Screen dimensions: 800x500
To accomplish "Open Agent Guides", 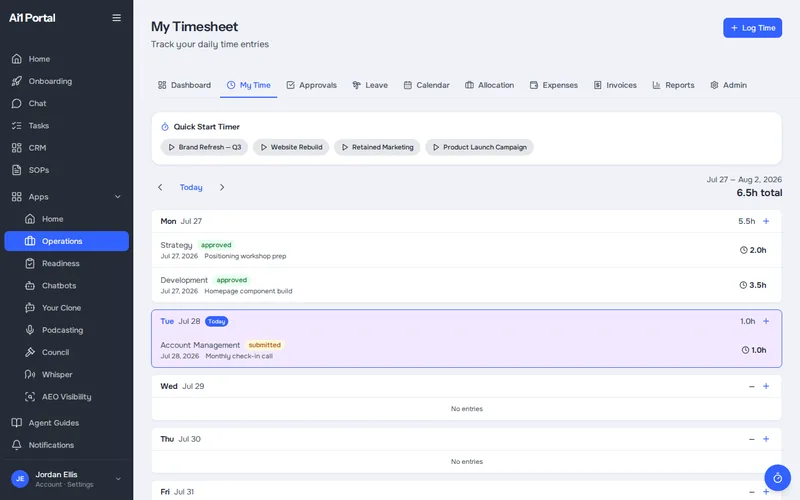I will click(x=66, y=422).
